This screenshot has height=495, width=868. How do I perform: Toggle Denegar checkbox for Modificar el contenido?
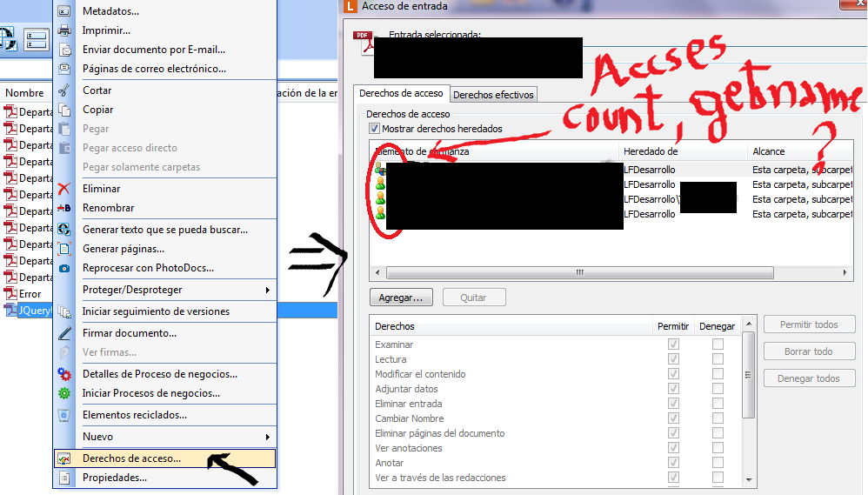pyautogui.click(x=718, y=374)
